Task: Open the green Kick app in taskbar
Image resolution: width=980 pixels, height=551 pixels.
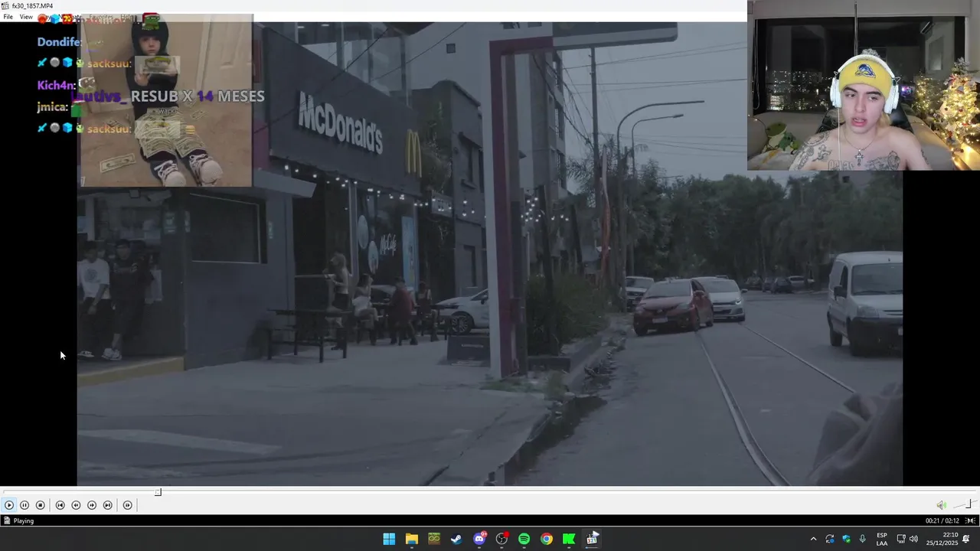Action: click(x=569, y=539)
